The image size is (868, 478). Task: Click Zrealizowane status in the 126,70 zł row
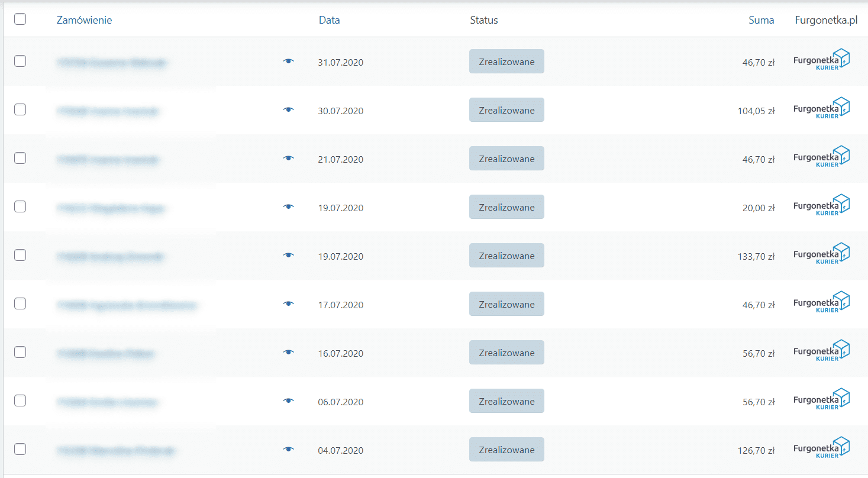(x=506, y=450)
